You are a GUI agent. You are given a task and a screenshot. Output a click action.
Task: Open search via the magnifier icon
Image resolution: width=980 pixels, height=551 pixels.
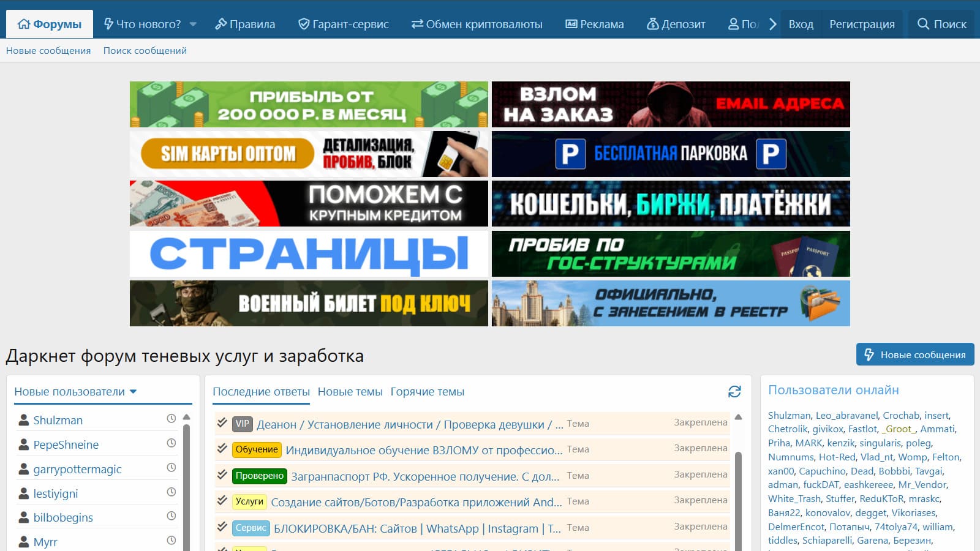click(x=922, y=24)
